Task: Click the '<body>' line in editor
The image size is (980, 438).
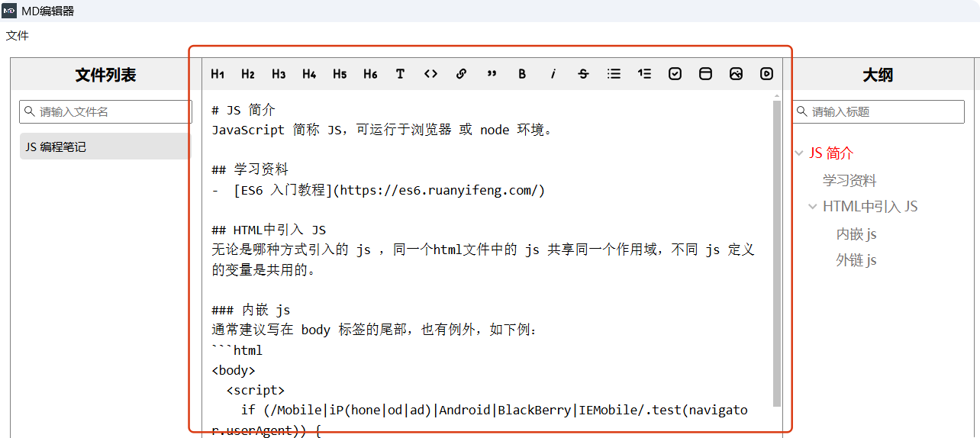Action: pos(234,370)
